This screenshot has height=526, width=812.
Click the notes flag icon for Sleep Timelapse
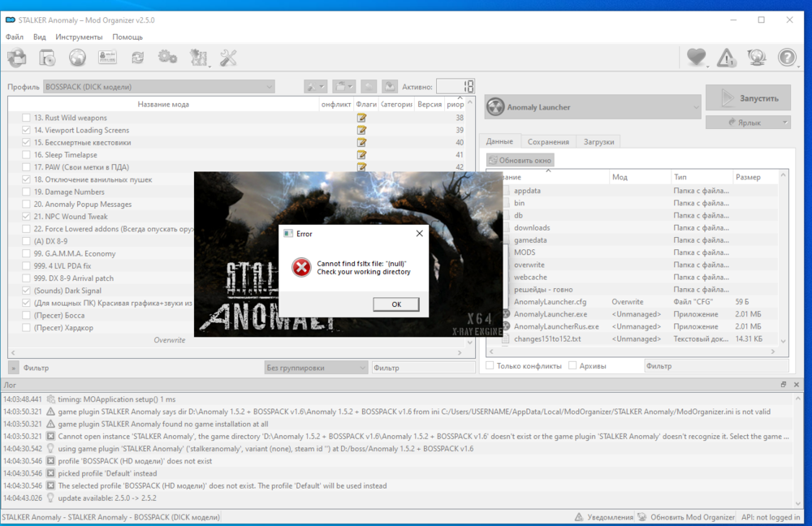pos(361,155)
